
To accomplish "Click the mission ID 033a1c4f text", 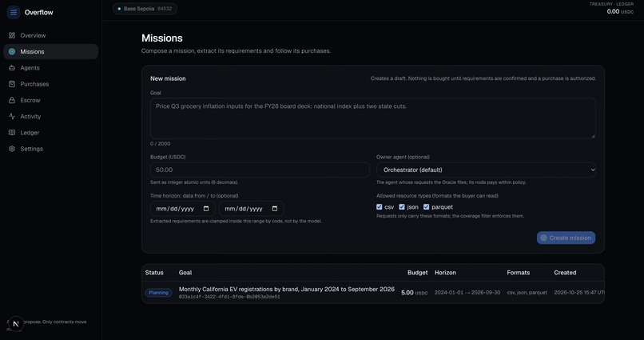I will click(x=229, y=297).
